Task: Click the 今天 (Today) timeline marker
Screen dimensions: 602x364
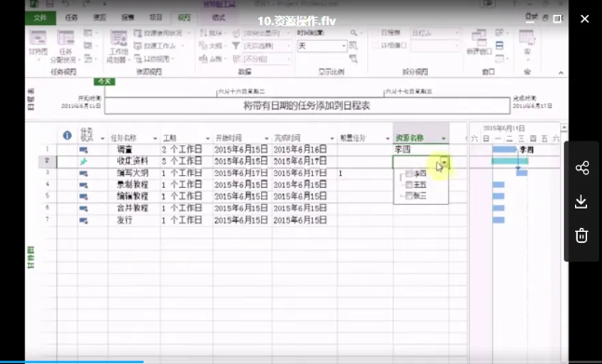Action: tap(104, 81)
